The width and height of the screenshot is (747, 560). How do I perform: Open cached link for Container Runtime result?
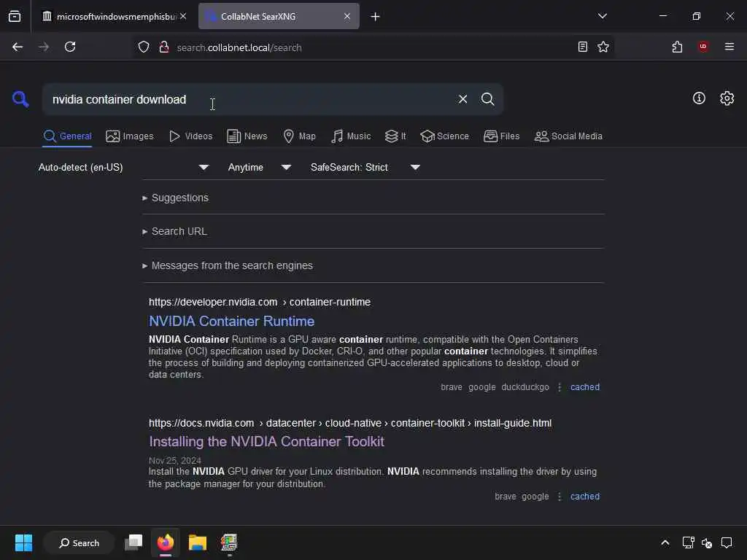click(x=584, y=387)
